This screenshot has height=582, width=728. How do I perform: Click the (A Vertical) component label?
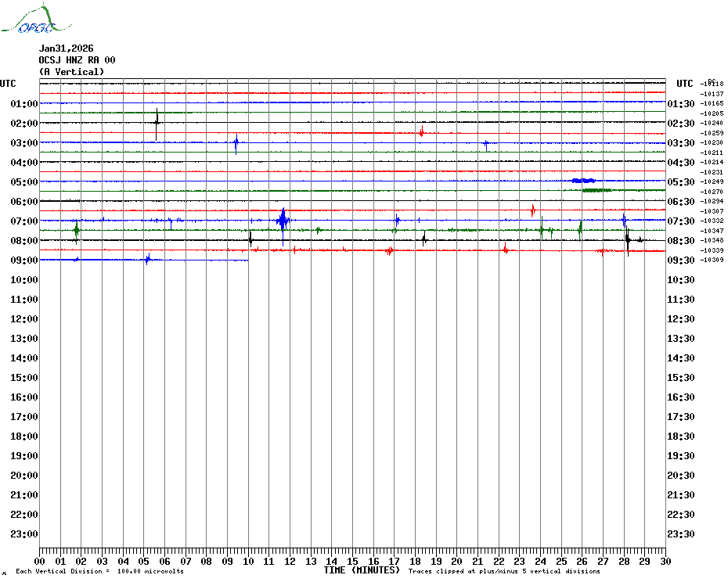click(x=71, y=72)
